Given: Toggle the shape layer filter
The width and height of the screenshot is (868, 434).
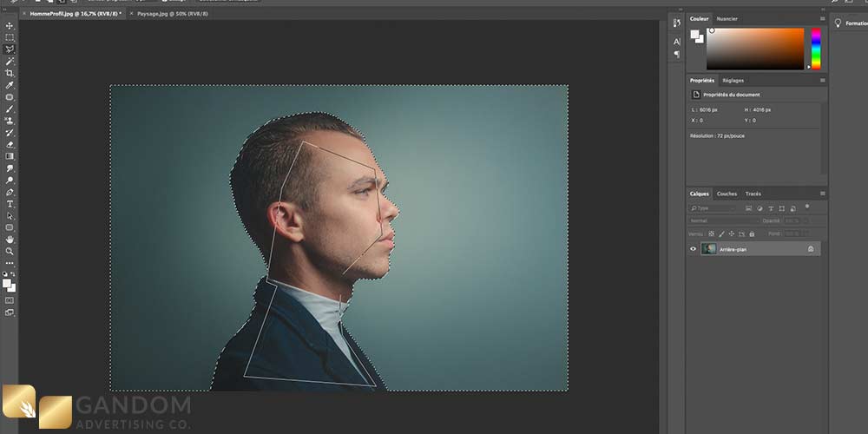Looking at the screenshot, I should point(782,208).
